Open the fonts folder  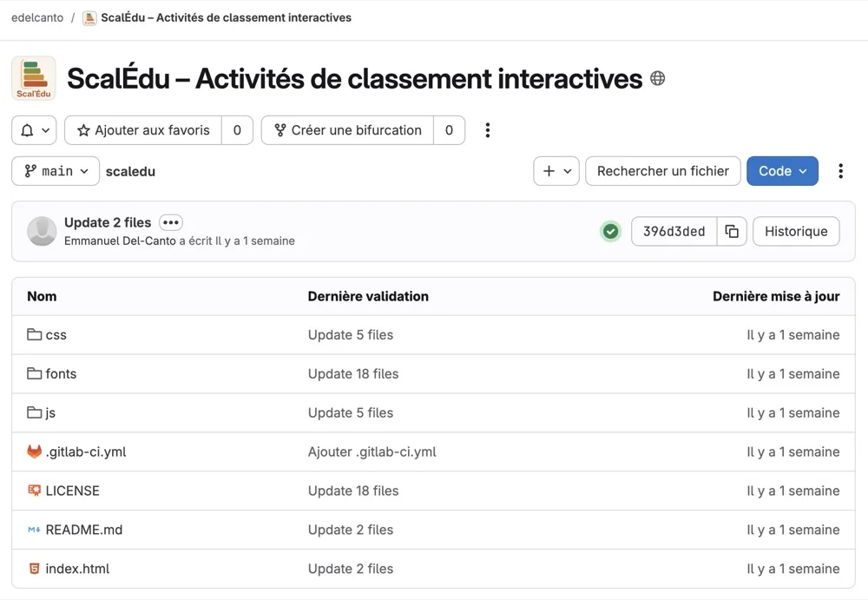pyautogui.click(x=61, y=374)
